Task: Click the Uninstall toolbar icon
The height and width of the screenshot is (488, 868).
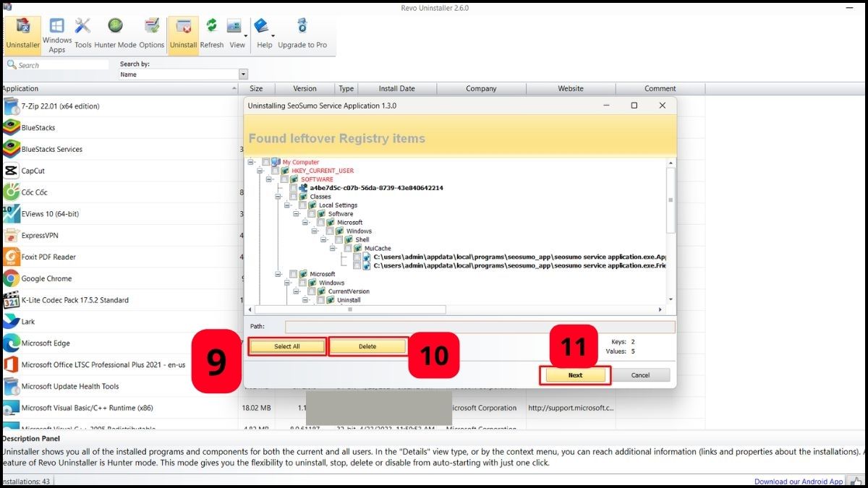Action: [184, 34]
